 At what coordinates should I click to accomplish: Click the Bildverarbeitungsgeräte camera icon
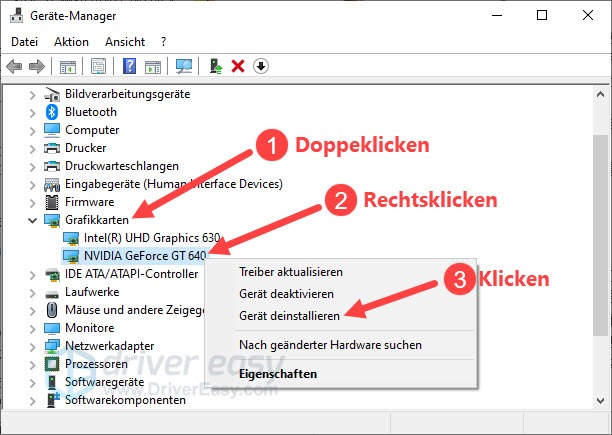pos(52,94)
